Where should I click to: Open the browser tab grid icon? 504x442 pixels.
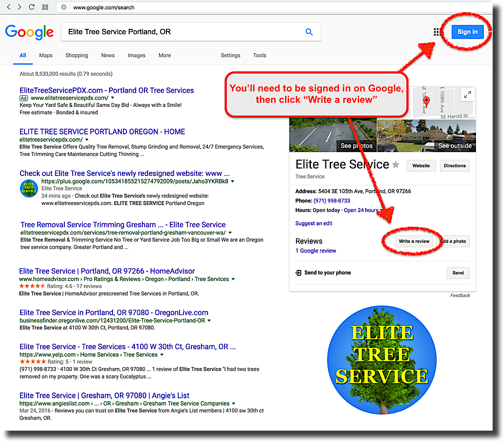click(x=45, y=7)
